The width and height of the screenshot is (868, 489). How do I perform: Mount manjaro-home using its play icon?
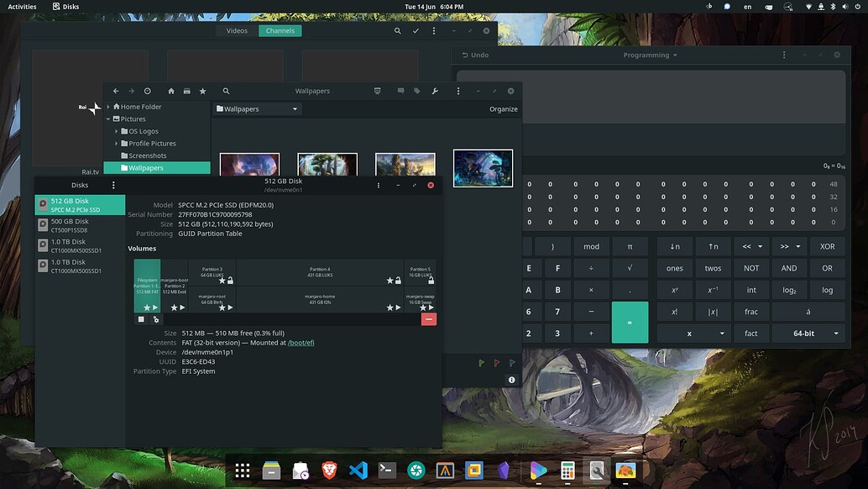tap(396, 308)
